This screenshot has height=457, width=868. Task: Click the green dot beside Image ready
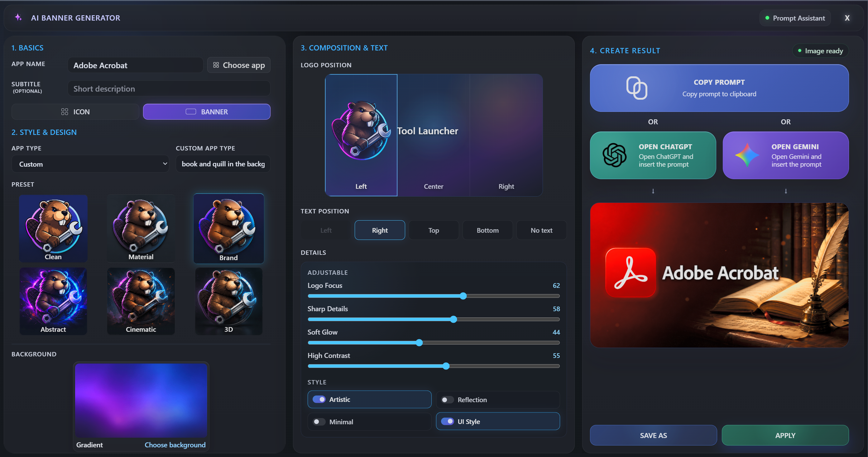(800, 50)
